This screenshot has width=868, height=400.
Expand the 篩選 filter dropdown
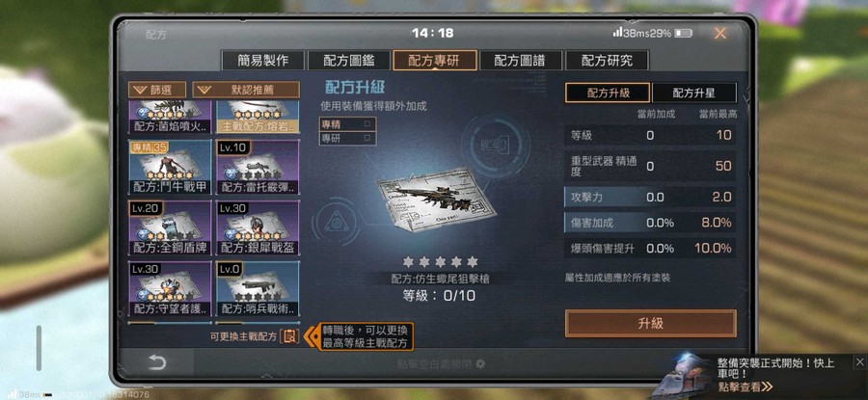point(157,90)
